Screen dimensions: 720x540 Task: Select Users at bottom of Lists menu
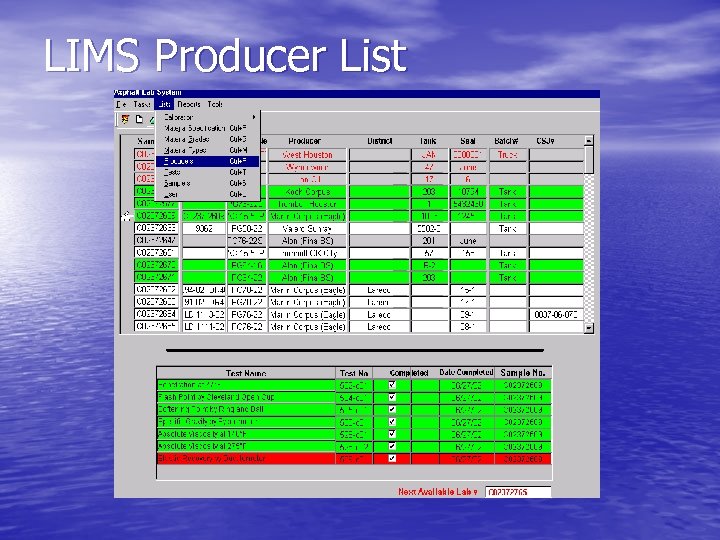click(208, 194)
